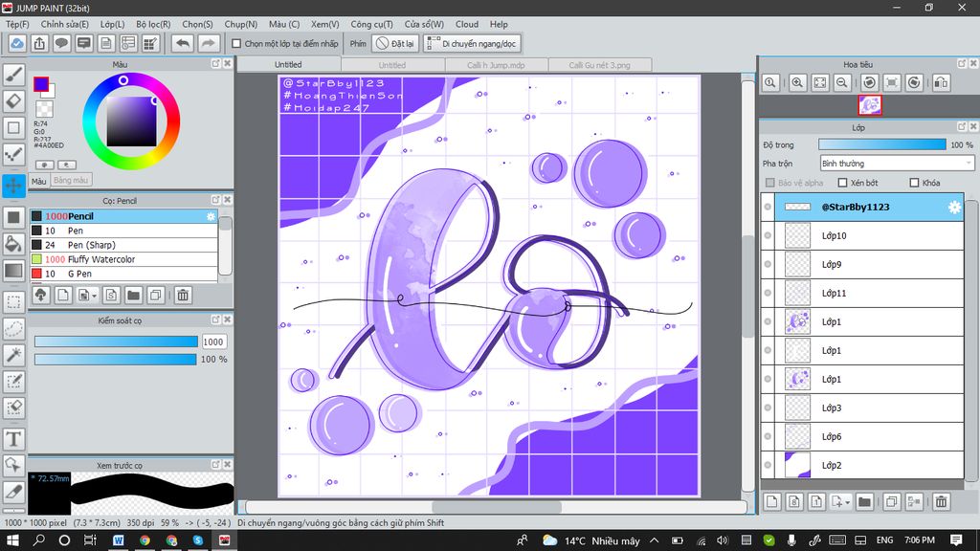Select the Text tool
The width and height of the screenshot is (980, 551).
[x=13, y=438]
